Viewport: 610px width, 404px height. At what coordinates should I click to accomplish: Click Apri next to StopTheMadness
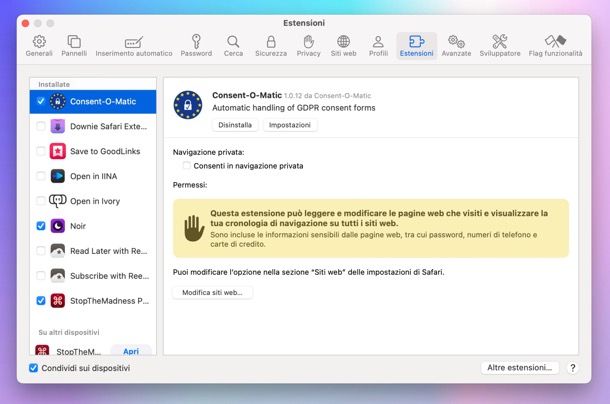(x=131, y=351)
